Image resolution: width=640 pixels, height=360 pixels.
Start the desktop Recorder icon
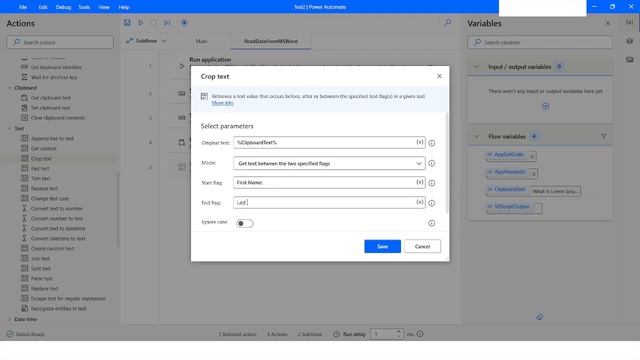(184, 23)
